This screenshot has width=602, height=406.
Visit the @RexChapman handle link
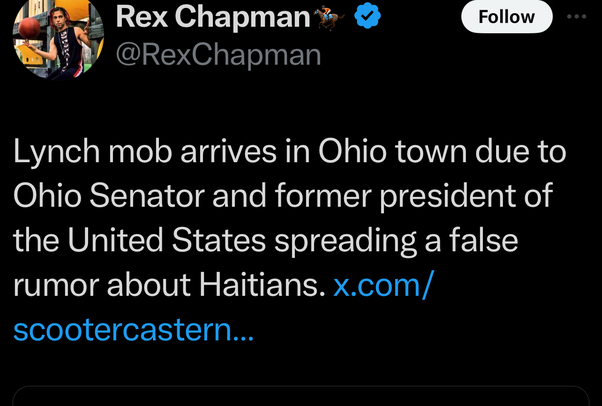(x=219, y=54)
